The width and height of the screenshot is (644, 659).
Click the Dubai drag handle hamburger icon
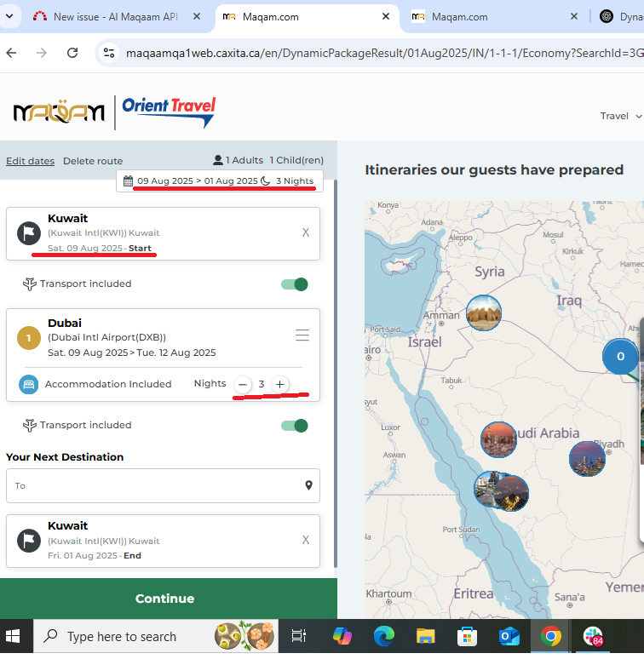302,336
